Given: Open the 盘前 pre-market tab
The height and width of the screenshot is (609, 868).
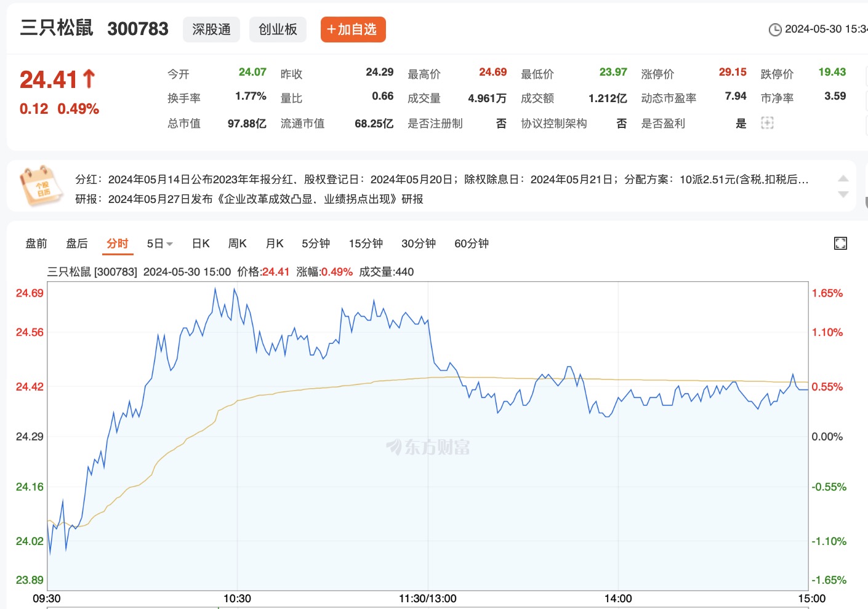Looking at the screenshot, I should tap(36, 244).
